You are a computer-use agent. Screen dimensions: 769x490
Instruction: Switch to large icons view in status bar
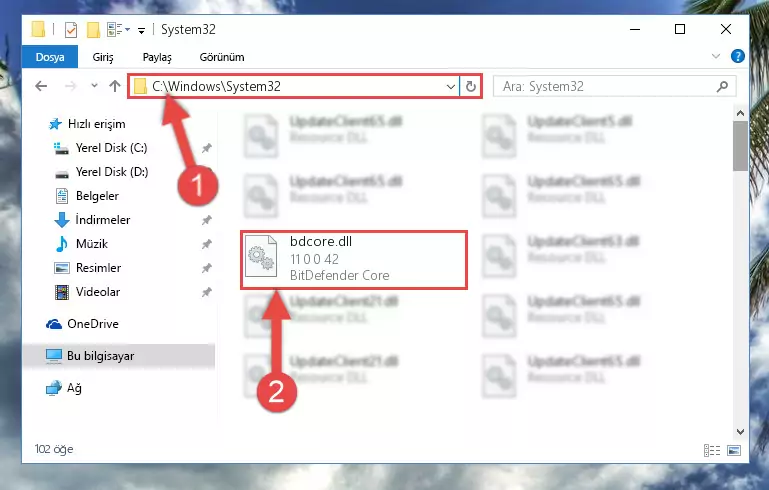[x=734, y=450]
